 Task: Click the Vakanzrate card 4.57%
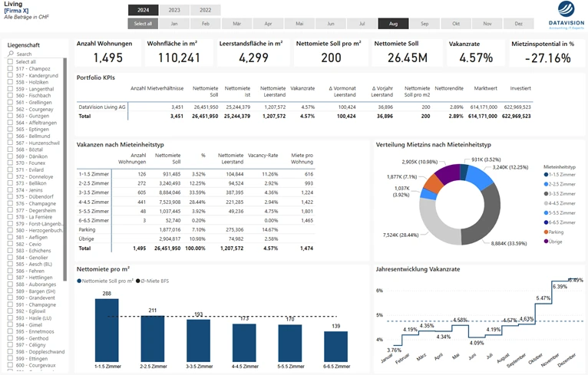(475, 53)
